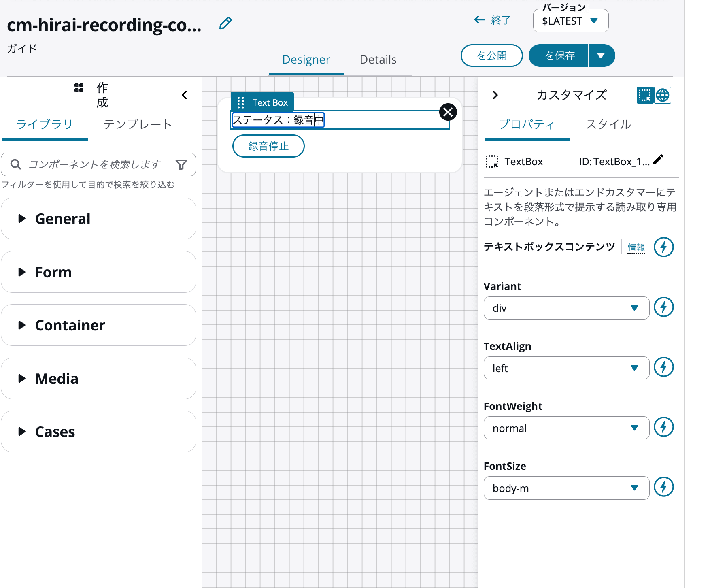Click the save (を保存) button
This screenshot has width=710, height=588.
coord(559,55)
